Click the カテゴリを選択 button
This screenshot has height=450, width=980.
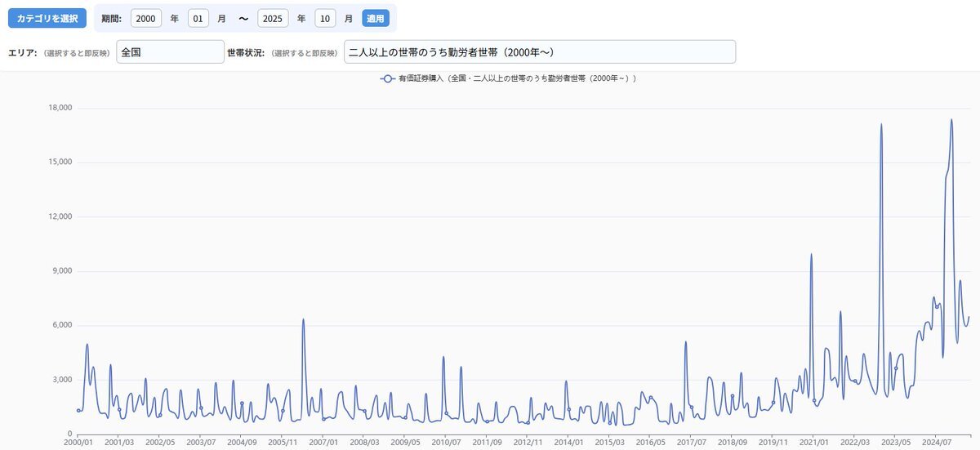coord(47,18)
